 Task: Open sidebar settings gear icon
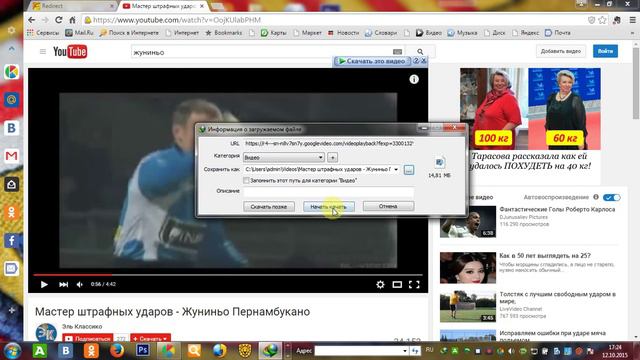click(11, 30)
